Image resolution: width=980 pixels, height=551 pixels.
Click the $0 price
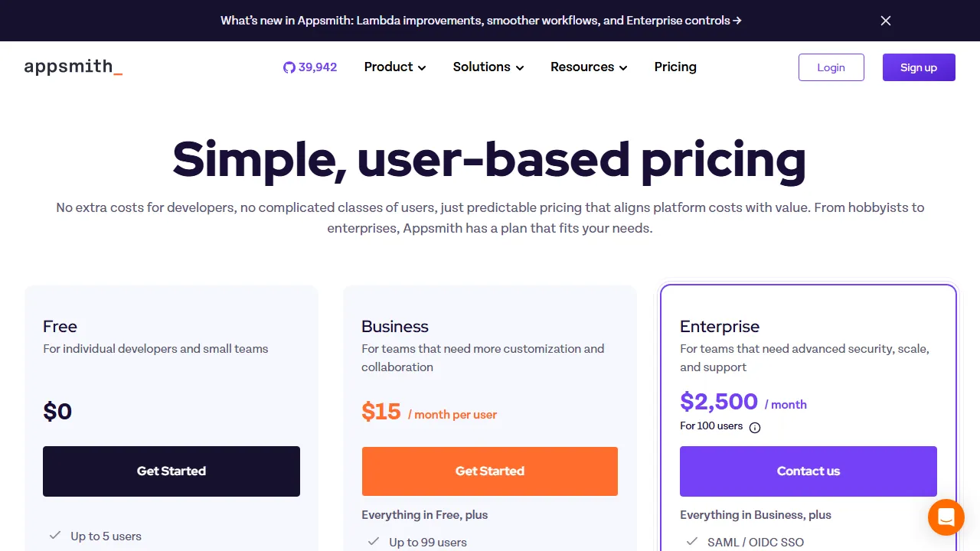pyautogui.click(x=57, y=412)
